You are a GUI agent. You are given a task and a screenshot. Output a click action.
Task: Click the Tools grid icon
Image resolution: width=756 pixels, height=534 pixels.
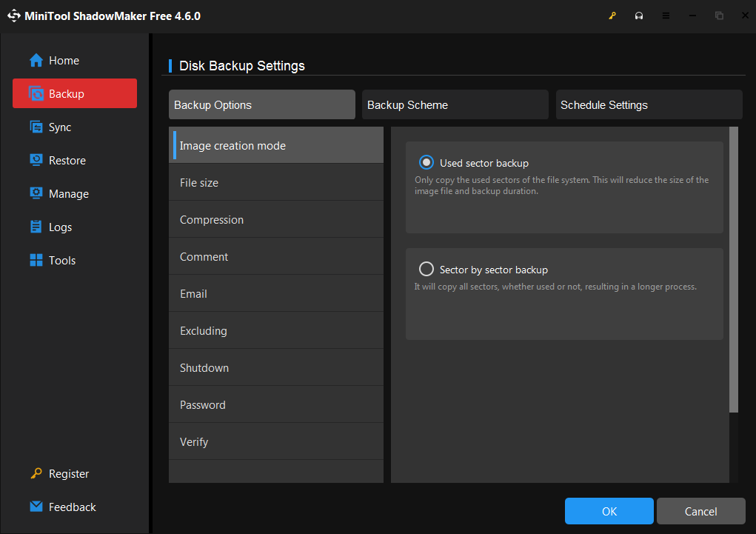[36, 260]
